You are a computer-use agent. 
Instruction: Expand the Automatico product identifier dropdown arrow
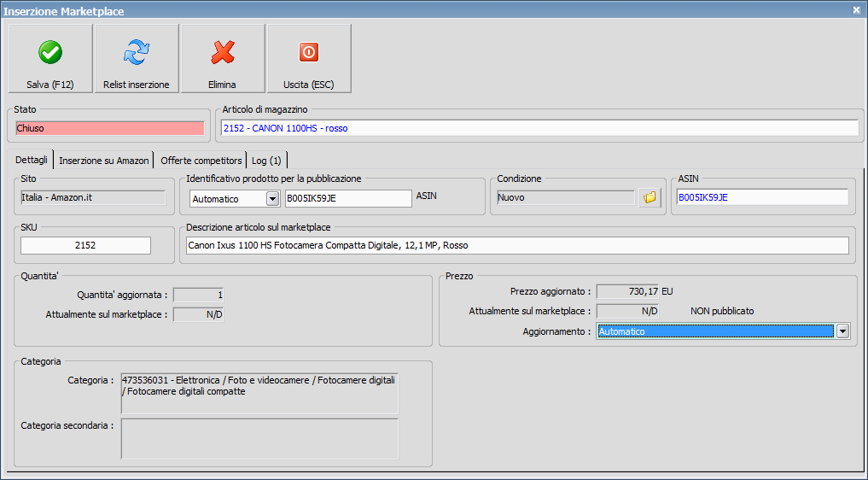[272, 198]
